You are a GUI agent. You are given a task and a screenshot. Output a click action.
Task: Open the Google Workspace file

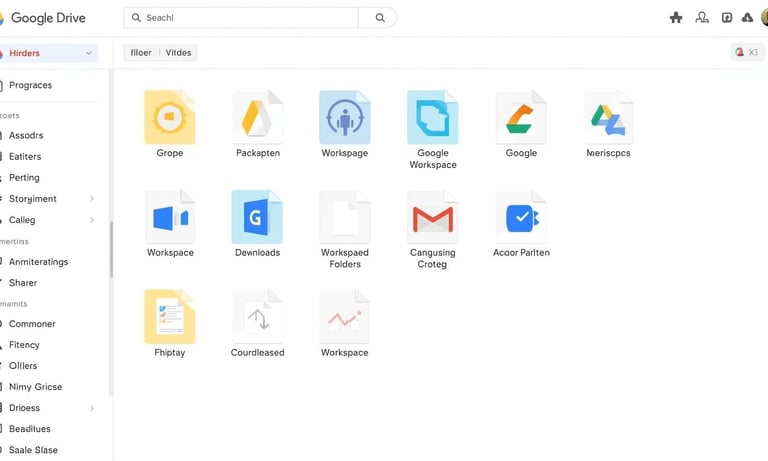coord(432,117)
